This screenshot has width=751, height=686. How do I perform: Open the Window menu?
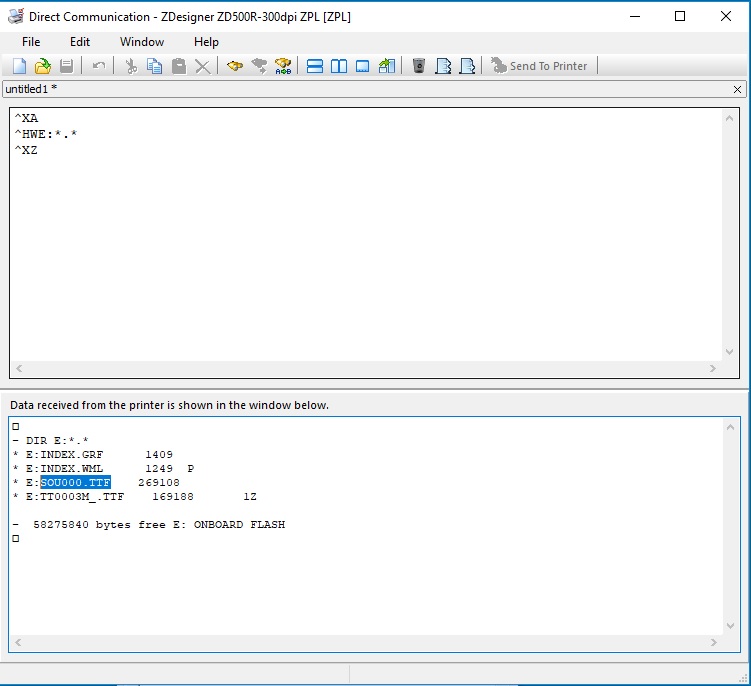tap(142, 42)
